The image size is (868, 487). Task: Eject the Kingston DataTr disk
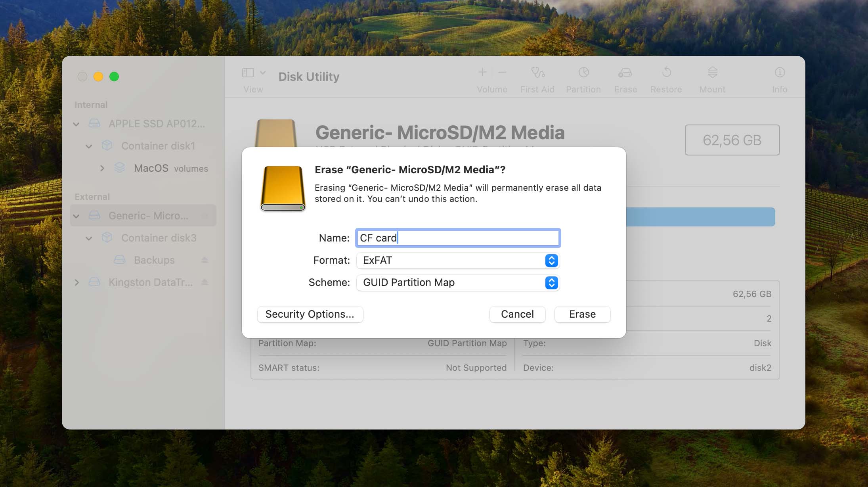[205, 282]
